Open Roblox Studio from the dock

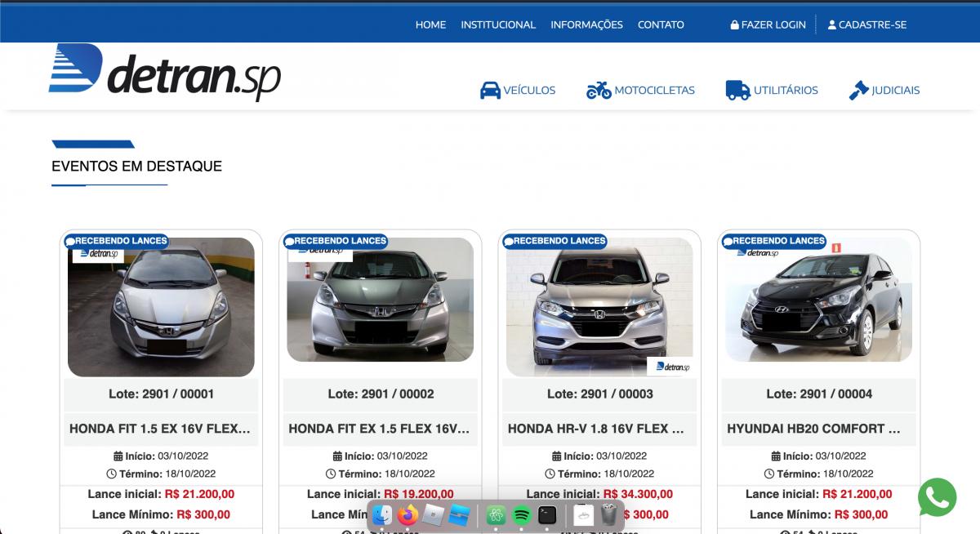tap(461, 515)
